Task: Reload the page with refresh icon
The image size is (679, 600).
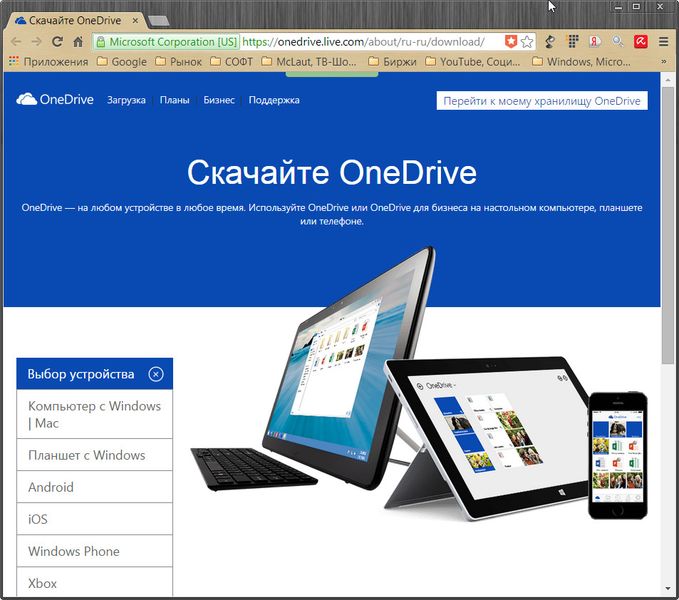Action: (x=57, y=42)
